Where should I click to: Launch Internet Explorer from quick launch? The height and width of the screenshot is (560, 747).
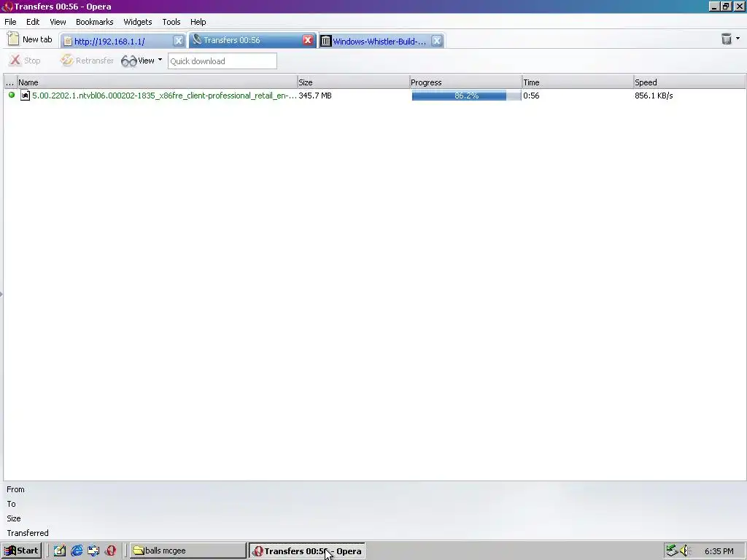77,551
